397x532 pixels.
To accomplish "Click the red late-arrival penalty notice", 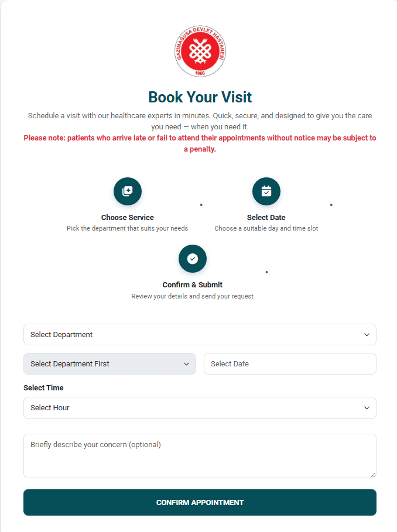I will 200,143.
